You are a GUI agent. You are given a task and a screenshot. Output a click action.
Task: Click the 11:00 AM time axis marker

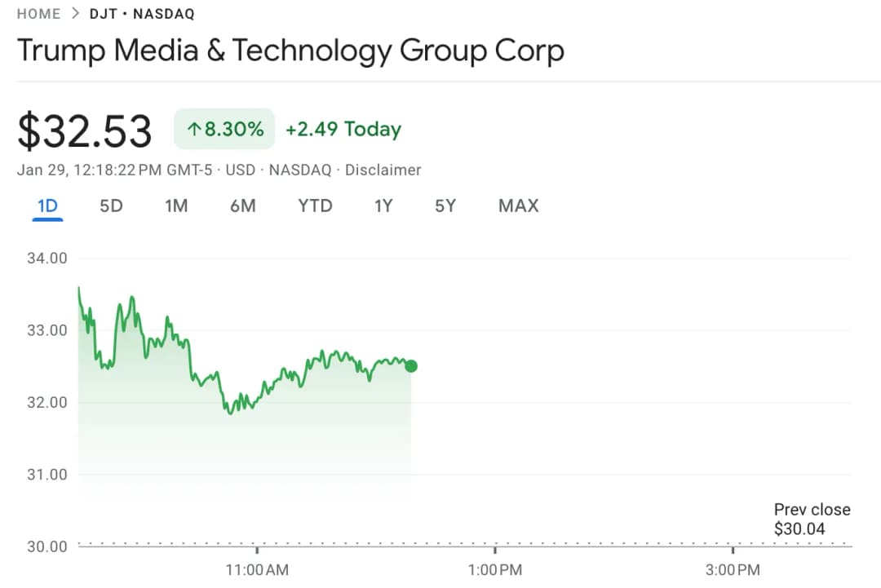(x=257, y=570)
